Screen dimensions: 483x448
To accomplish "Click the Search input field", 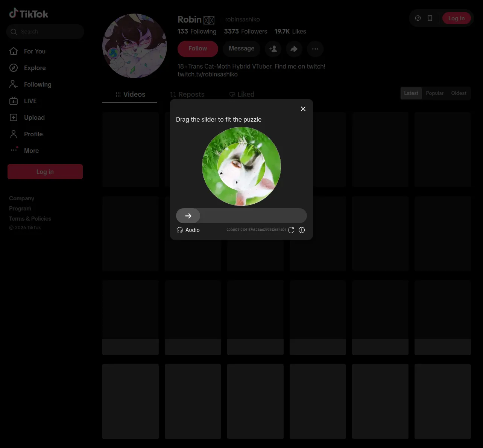I will coord(45,32).
